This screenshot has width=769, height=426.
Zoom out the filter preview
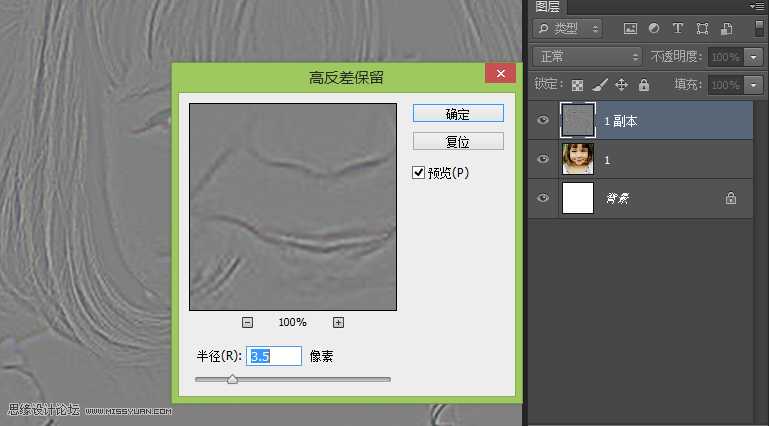coord(248,323)
